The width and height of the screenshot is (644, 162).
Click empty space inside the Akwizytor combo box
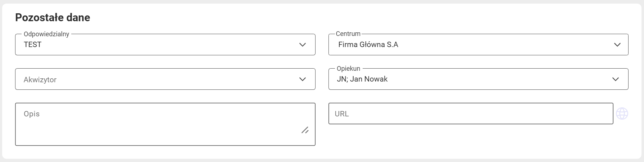click(176, 79)
